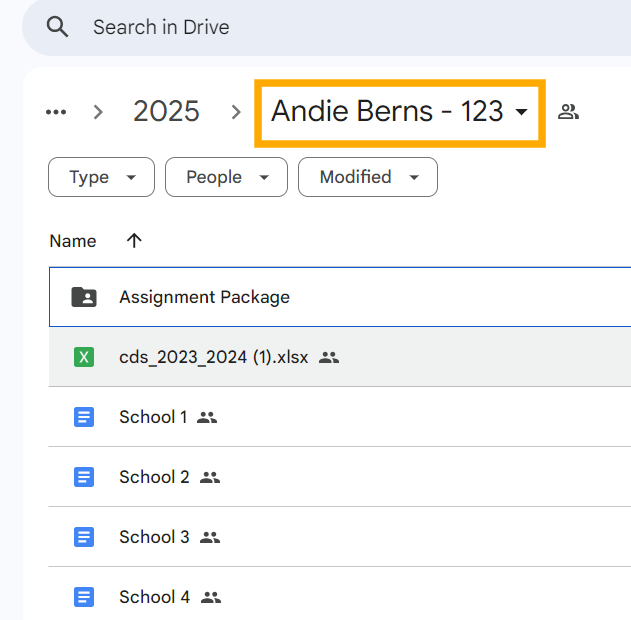Click the Docs icon for School 3
Viewport: 631px width, 620px height.
(84, 537)
